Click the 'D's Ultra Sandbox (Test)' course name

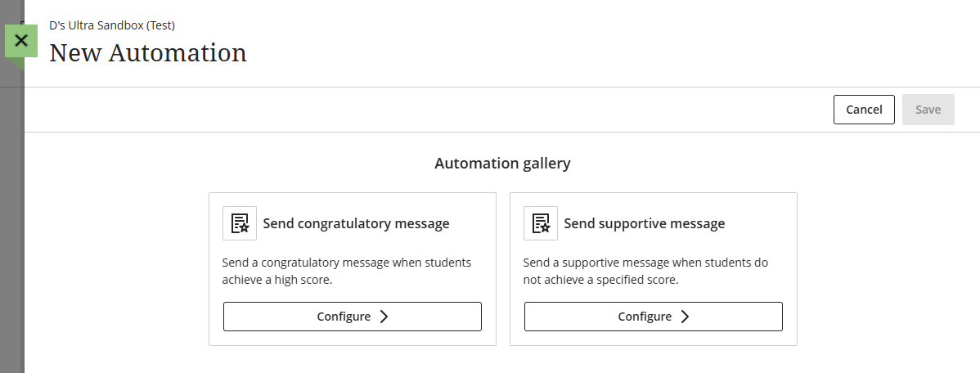coord(112,25)
